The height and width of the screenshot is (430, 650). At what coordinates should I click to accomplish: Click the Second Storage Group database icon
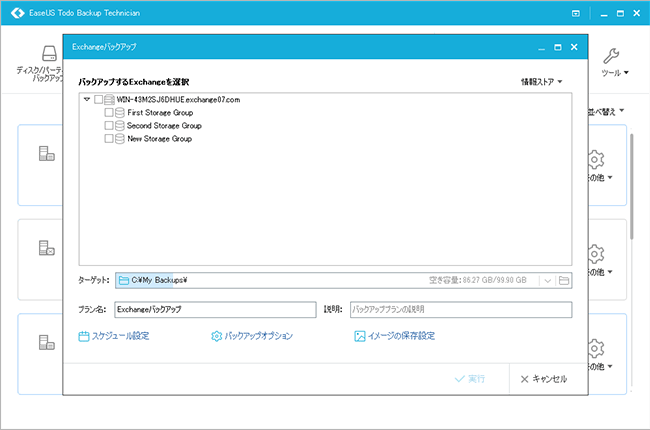click(120, 125)
